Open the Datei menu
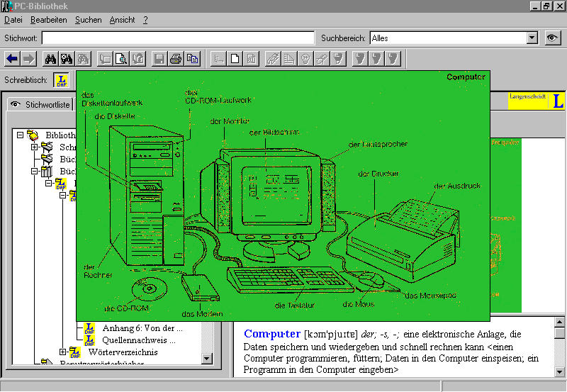The width and height of the screenshot is (567, 392). pyautogui.click(x=14, y=20)
